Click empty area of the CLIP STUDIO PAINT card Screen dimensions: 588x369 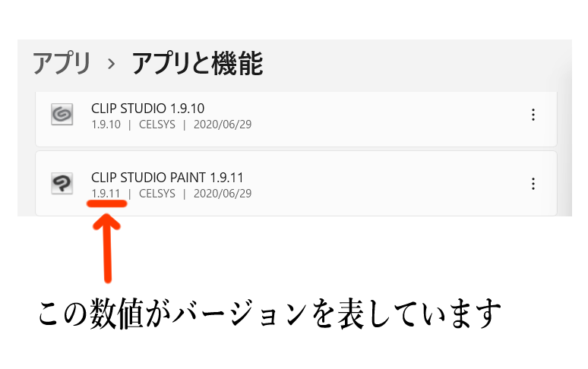pos(375,184)
